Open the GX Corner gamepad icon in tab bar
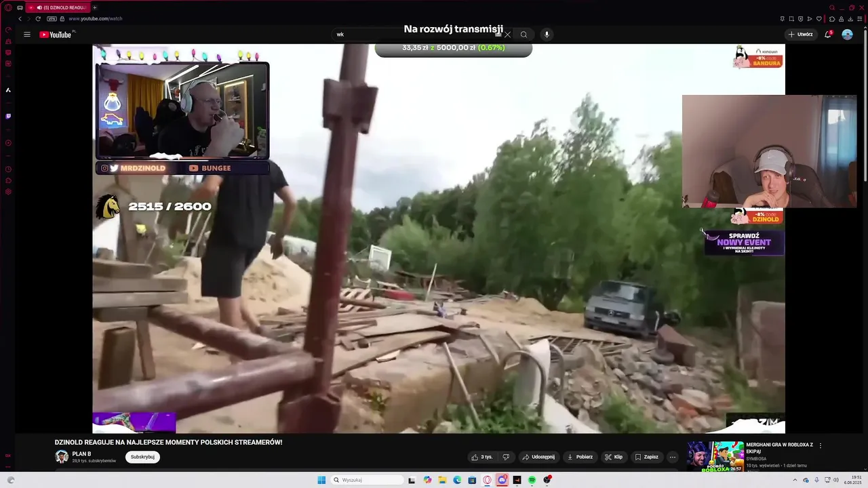The image size is (868, 488). pyautogui.click(x=20, y=7)
